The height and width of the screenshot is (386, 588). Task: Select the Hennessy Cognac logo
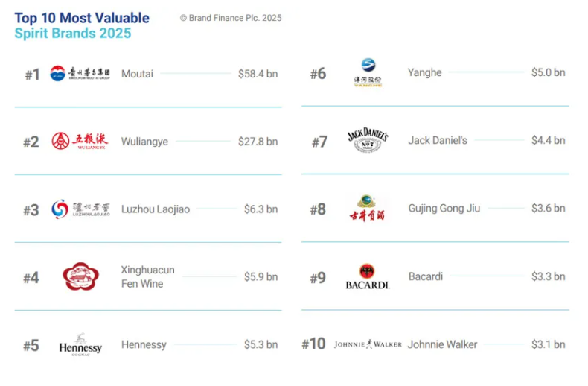[80, 345]
